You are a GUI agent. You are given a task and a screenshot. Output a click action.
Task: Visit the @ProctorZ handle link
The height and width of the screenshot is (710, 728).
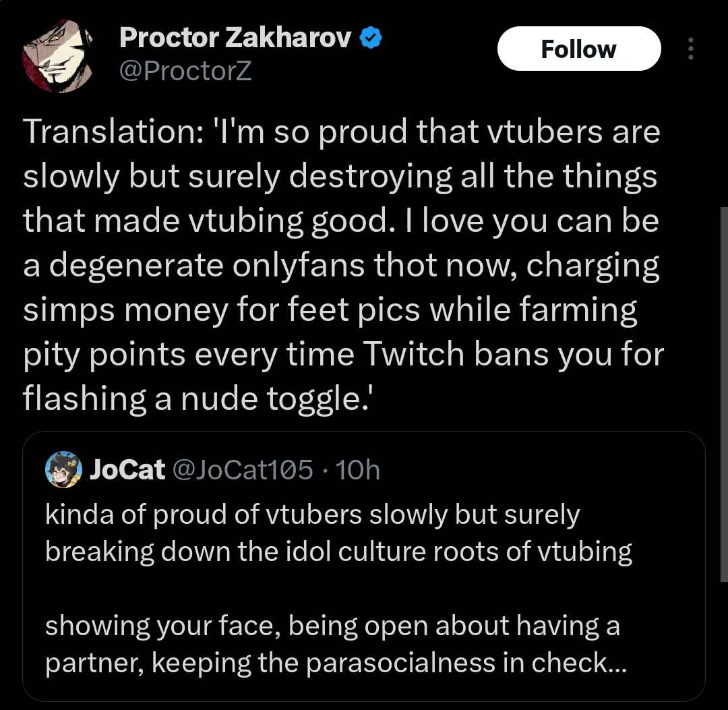(x=185, y=70)
